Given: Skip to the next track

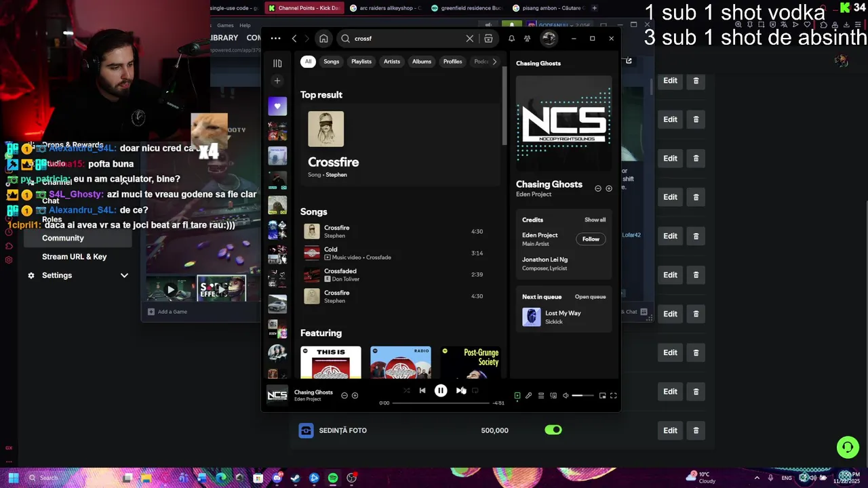Looking at the screenshot, I should pyautogui.click(x=460, y=390).
